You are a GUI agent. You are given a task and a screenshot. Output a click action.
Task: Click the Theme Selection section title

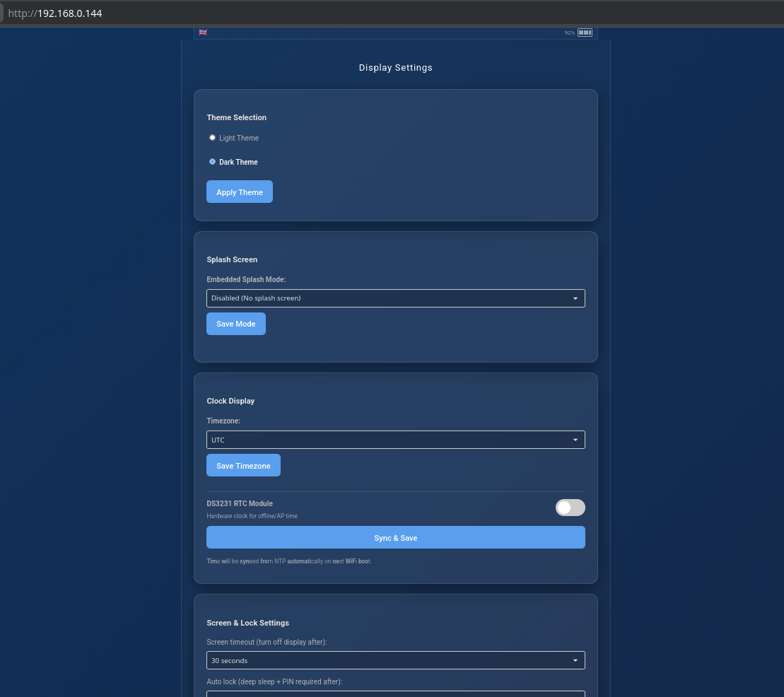(237, 117)
